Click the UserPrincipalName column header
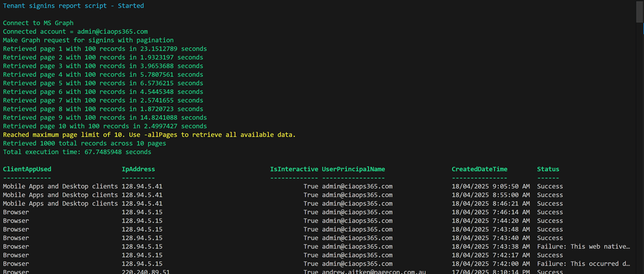 [x=353, y=169]
